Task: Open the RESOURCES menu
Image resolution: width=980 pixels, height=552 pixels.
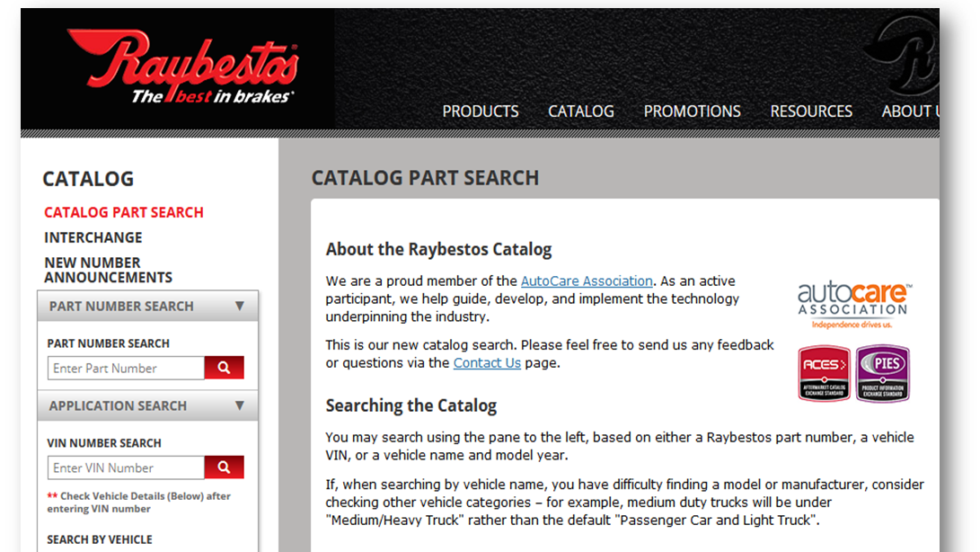Action: point(810,111)
